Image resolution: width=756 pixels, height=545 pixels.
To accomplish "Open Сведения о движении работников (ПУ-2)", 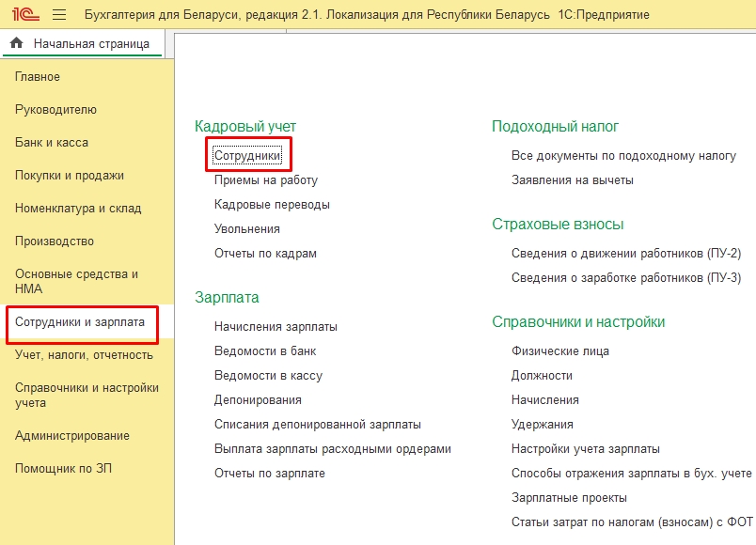I will pos(626,254).
